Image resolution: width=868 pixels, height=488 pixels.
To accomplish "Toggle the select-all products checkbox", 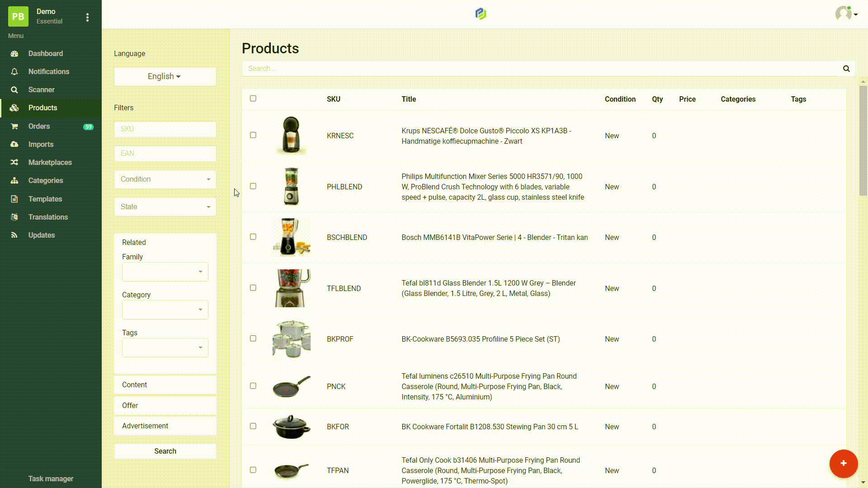I will point(253,99).
